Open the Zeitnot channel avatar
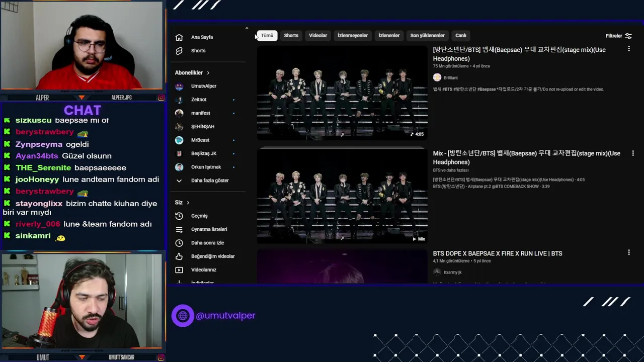644x362 pixels. (x=179, y=100)
